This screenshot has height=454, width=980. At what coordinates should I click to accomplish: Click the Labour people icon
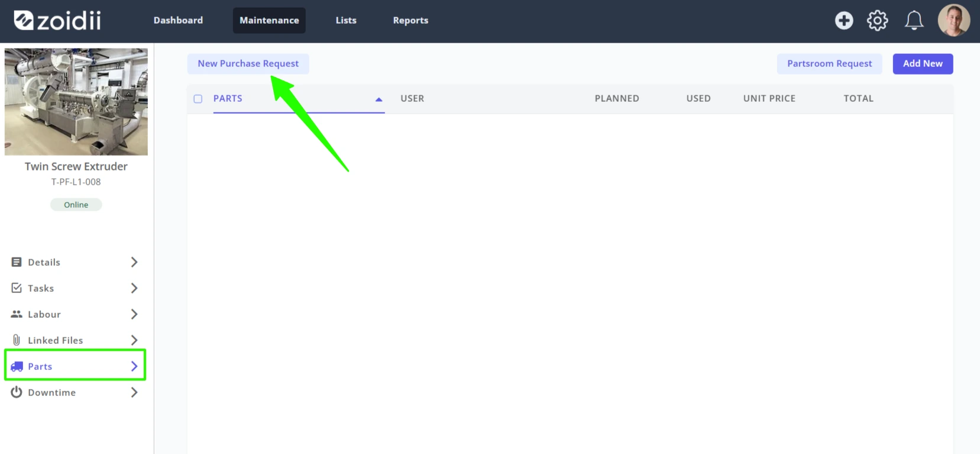tap(17, 314)
